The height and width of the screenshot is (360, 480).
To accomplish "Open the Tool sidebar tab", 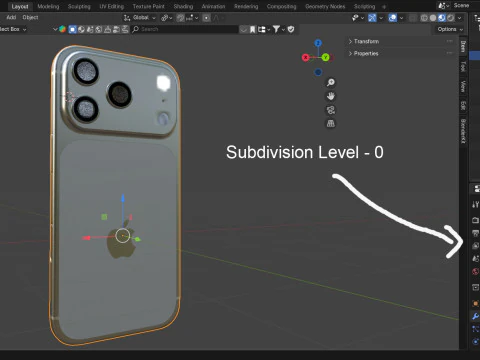I will coord(463,67).
